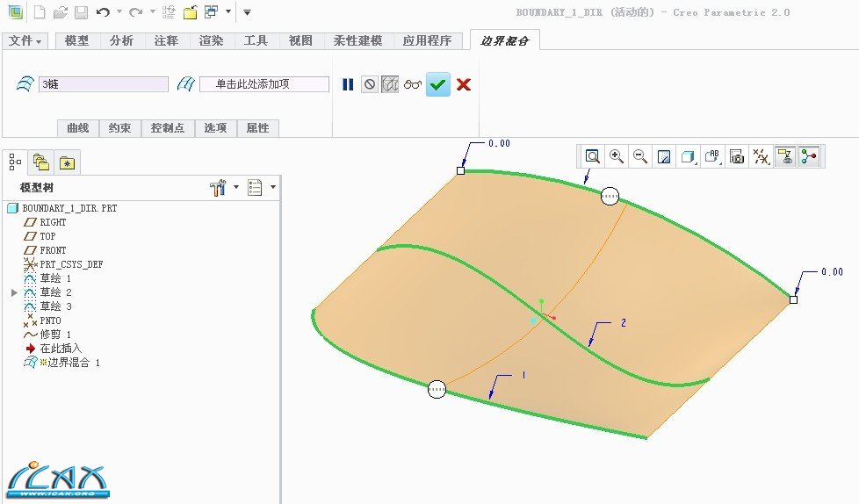Click the model tree show list icon
Viewport: 859px width, 504px height.
(255, 187)
